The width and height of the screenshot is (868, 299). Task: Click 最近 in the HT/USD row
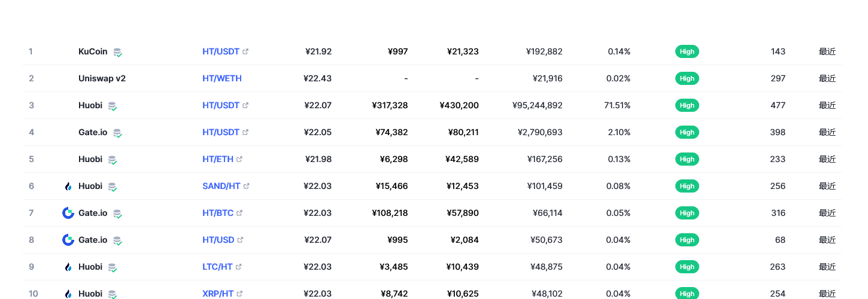click(x=827, y=240)
